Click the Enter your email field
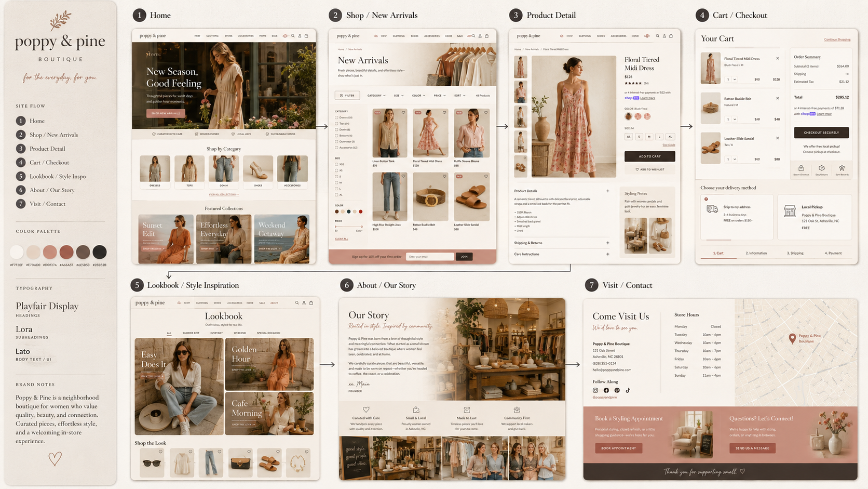868x489 pixels. 429,257
